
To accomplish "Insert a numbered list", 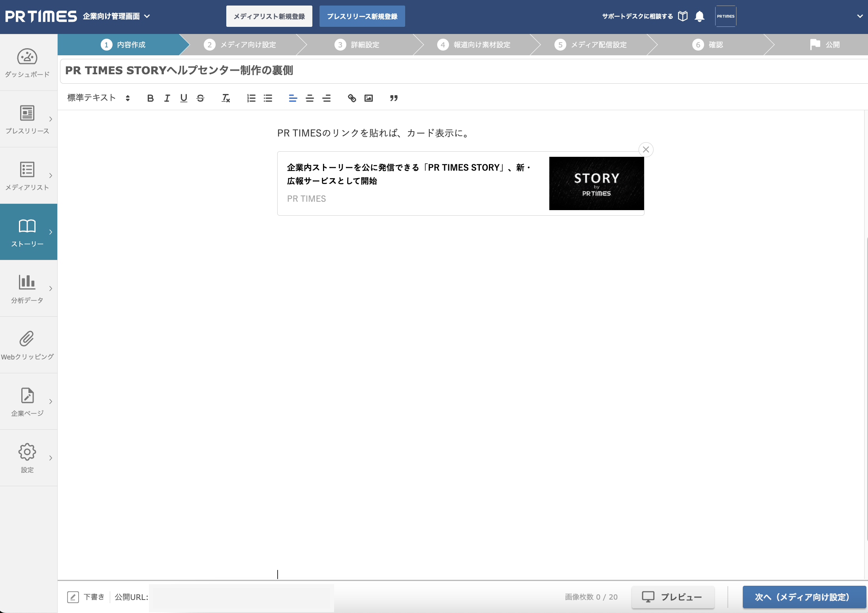I will (251, 98).
